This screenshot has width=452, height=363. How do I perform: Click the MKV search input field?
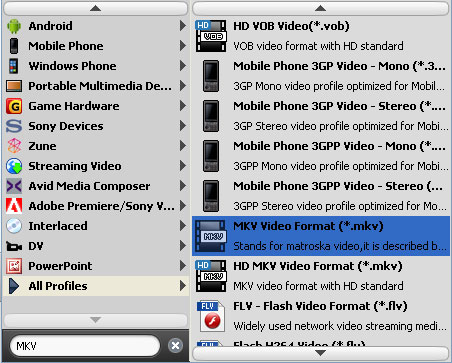(x=85, y=346)
